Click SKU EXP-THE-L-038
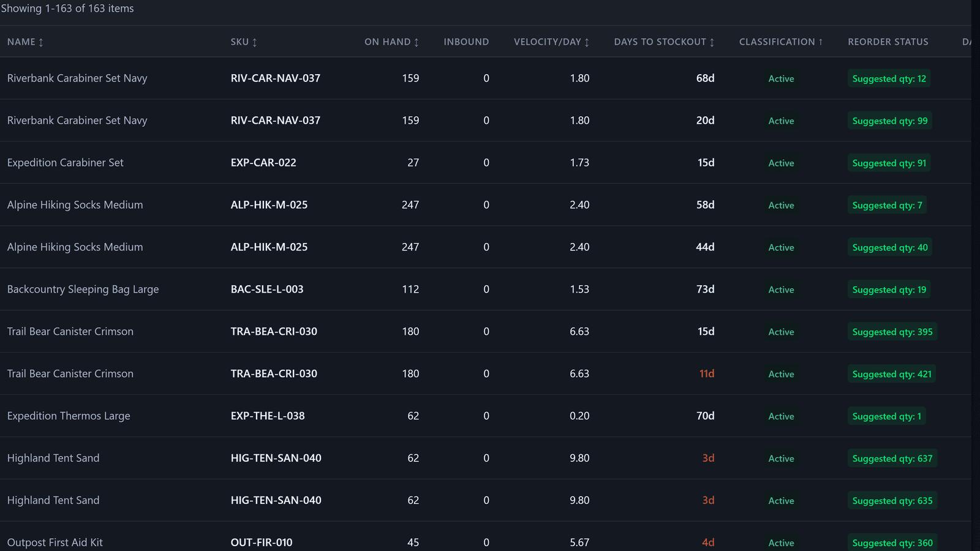This screenshot has width=980, height=551. pyautogui.click(x=268, y=416)
